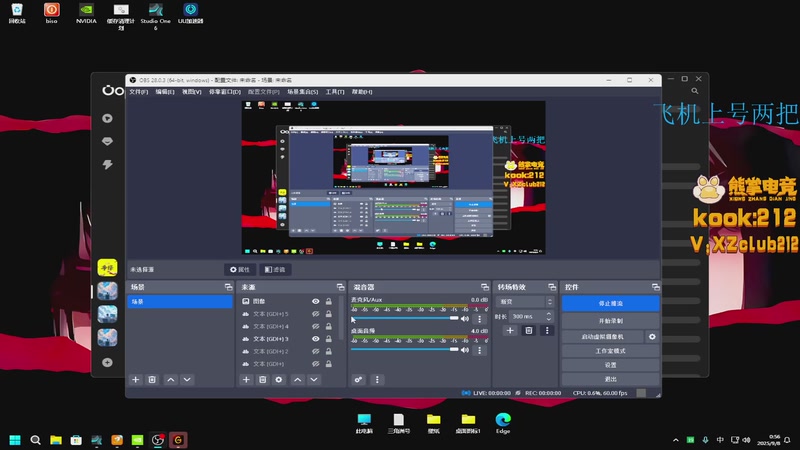Unlock the 文本 (GDI+) 3 source
800x450 pixels.
[x=329, y=339]
